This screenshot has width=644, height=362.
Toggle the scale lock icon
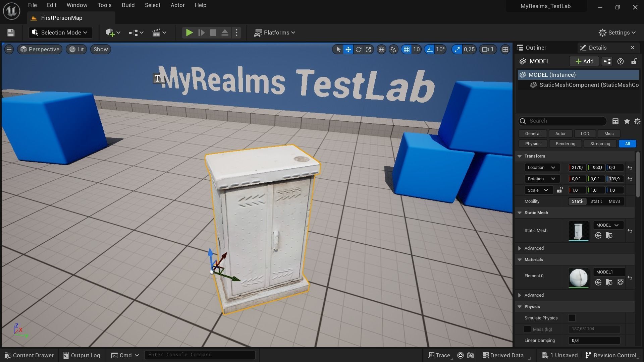[x=559, y=190]
